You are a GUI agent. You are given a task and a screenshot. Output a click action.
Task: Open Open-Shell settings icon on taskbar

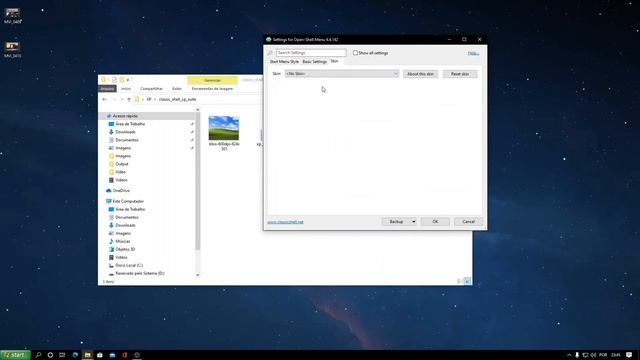coord(137,355)
